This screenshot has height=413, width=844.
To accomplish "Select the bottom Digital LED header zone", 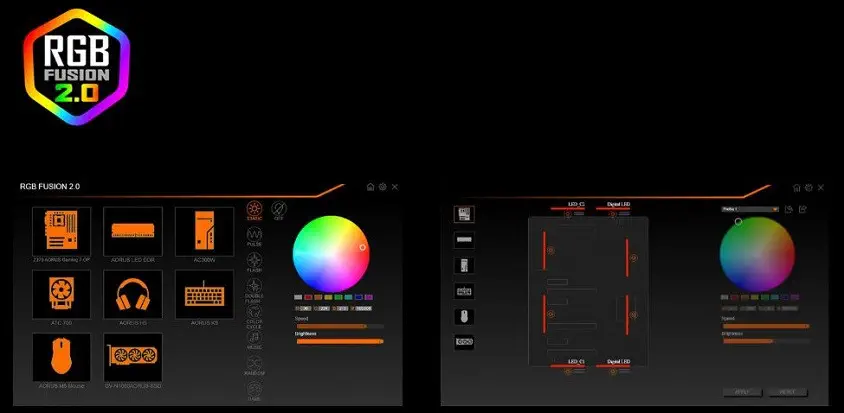I will tap(613, 366).
